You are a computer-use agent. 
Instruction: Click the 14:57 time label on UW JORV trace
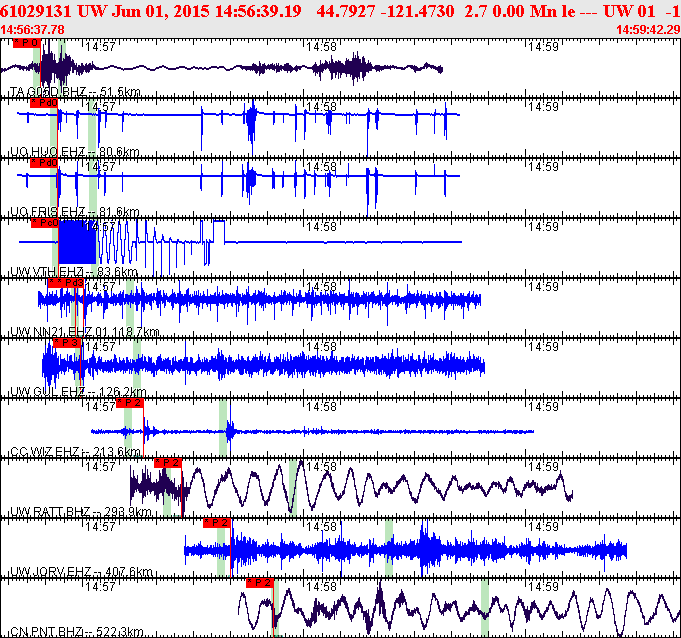(x=100, y=527)
